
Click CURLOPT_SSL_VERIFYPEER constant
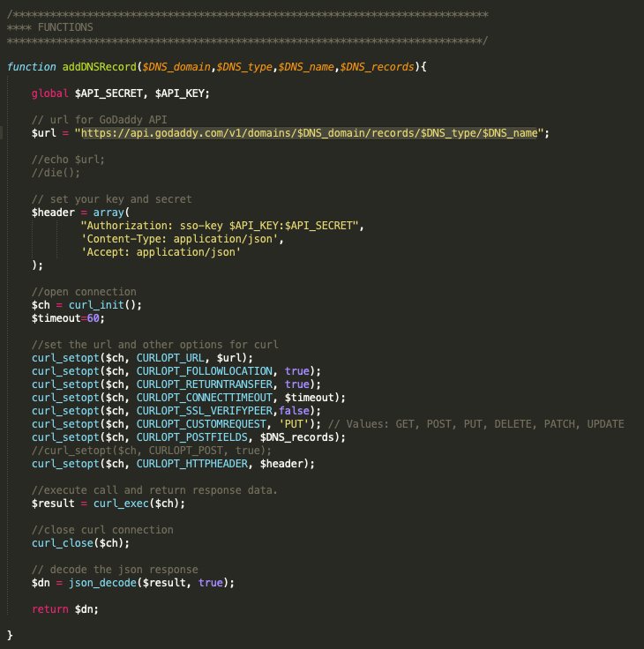(x=205, y=411)
